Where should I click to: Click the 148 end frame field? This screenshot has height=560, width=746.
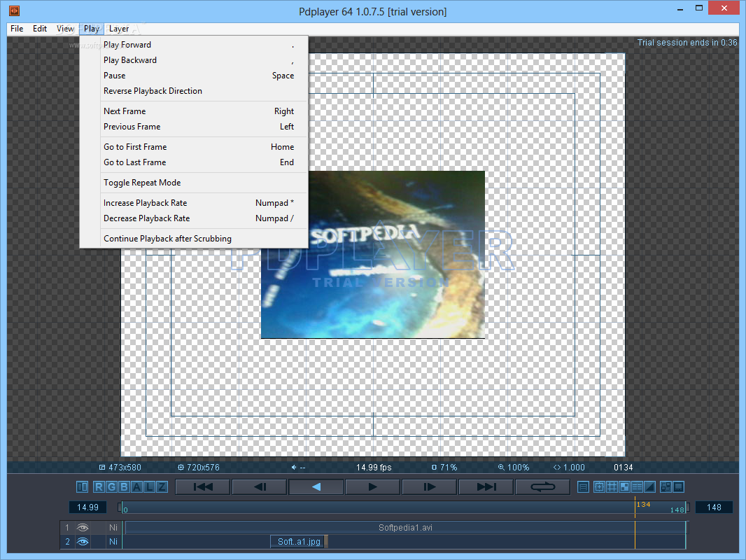(x=714, y=507)
